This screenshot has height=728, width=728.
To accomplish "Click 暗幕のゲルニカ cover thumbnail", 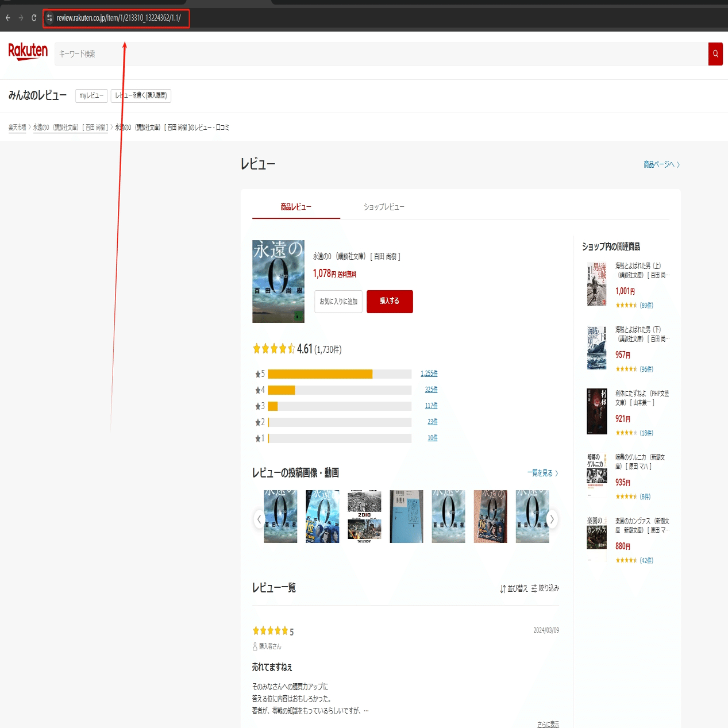I will tap(597, 475).
